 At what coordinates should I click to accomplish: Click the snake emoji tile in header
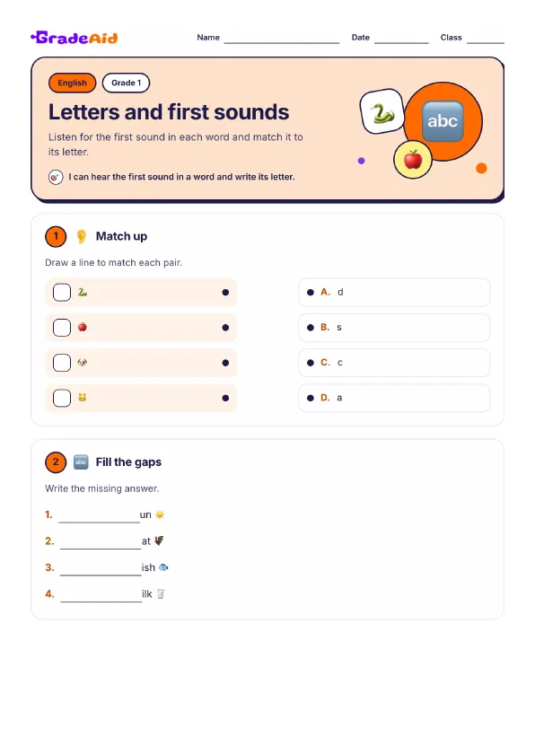click(382, 111)
